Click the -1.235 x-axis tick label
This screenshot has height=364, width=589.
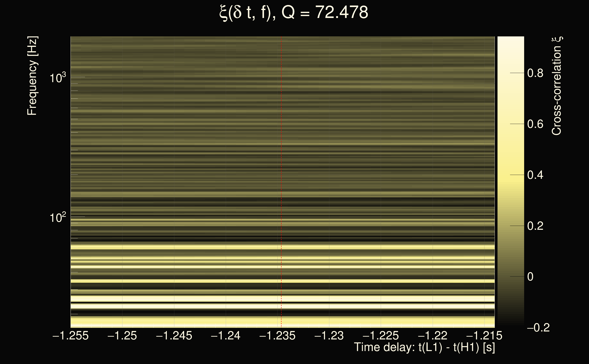(x=277, y=336)
